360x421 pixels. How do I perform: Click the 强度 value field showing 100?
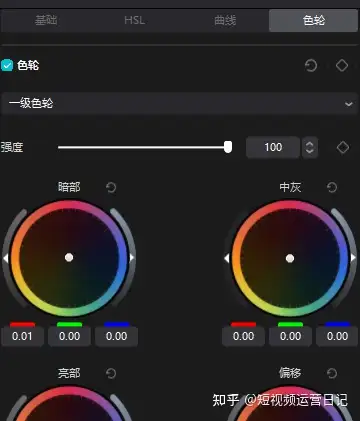point(273,147)
